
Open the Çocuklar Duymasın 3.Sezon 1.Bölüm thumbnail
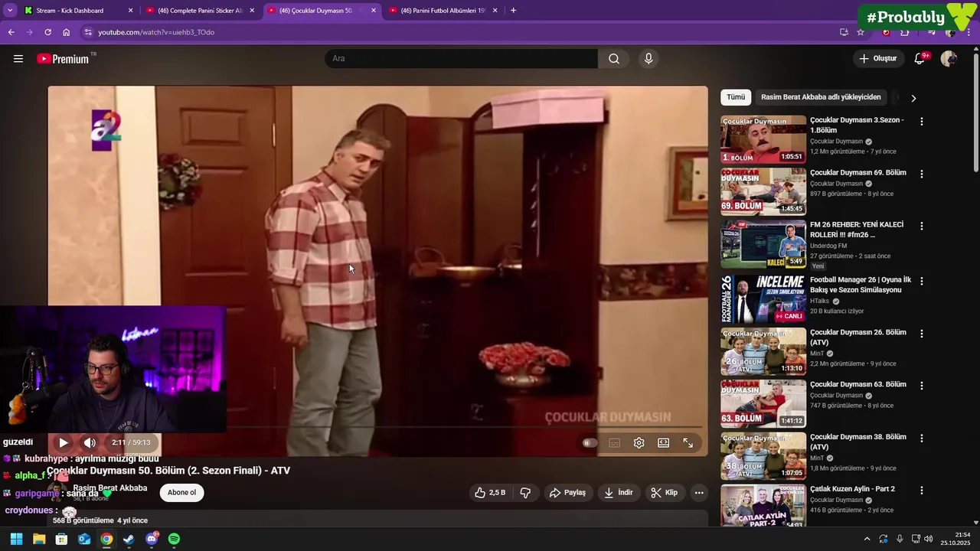coord(763,139)
